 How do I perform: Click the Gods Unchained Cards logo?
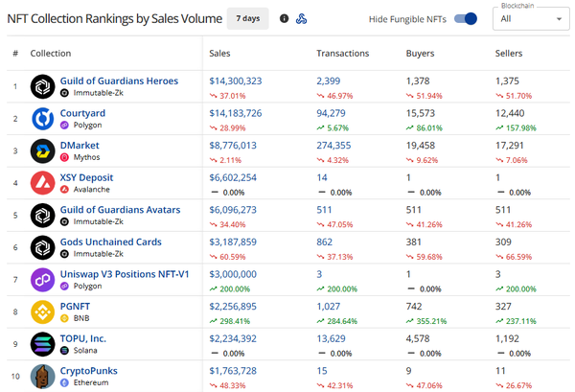tap(42, 247)
